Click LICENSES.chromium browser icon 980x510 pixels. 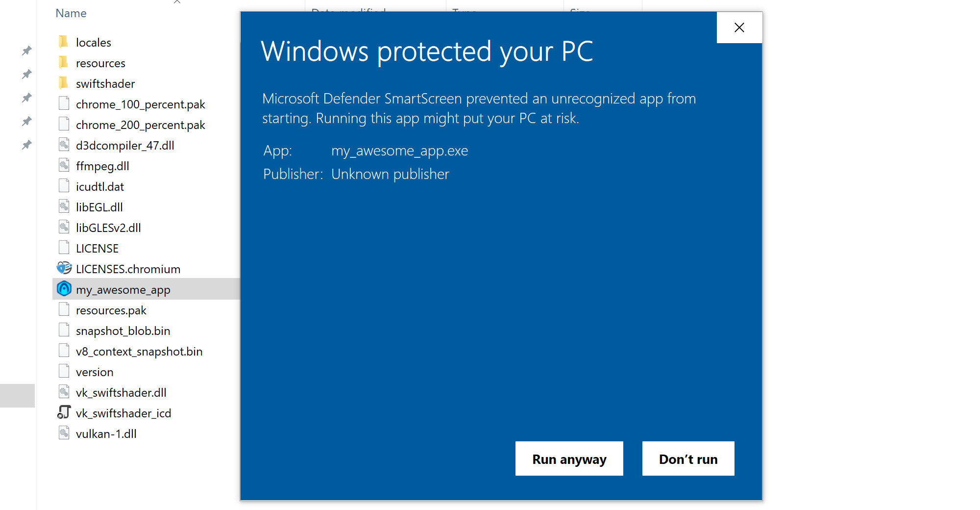pyautogui.click(x=64, y=268)
